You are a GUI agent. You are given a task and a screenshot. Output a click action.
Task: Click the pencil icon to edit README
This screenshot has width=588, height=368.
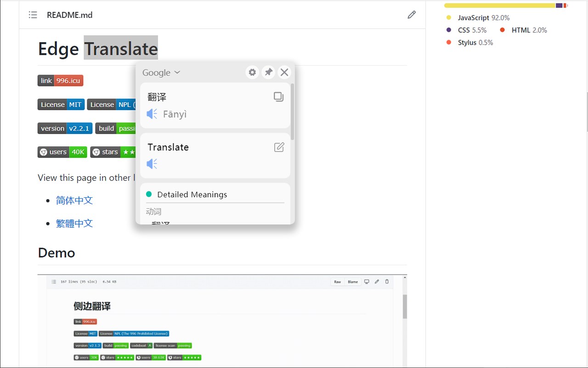pyautogui.click(x=412, y=15)
